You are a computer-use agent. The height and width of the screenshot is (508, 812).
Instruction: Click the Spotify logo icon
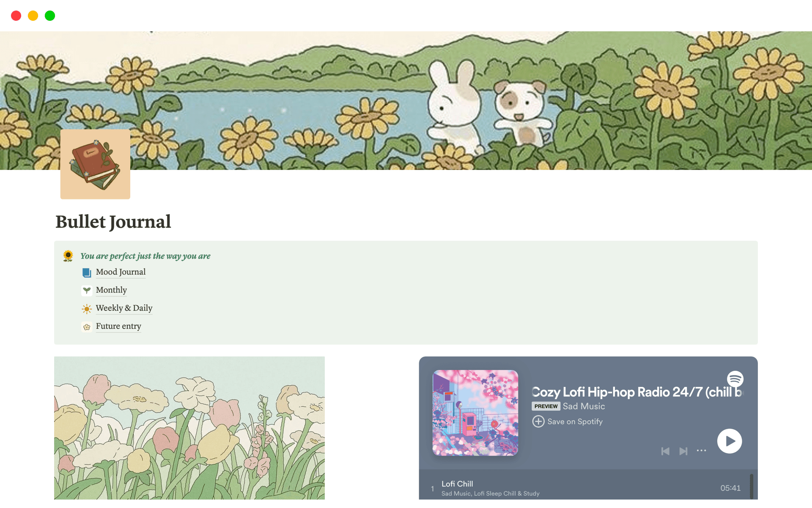[735, 378]
